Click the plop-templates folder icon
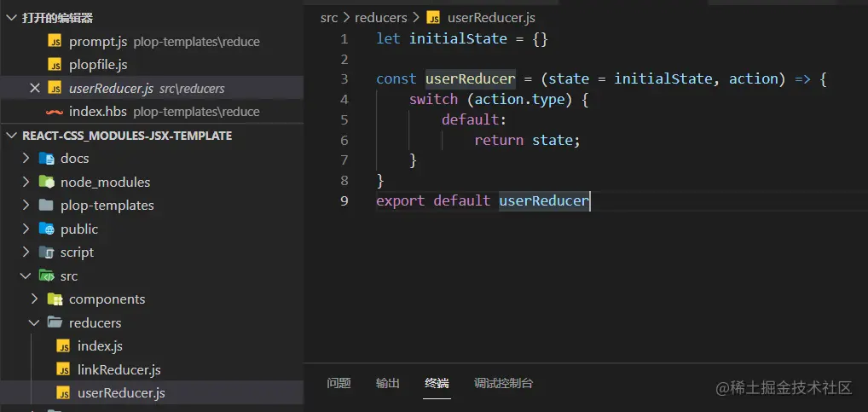 [47, 205]
